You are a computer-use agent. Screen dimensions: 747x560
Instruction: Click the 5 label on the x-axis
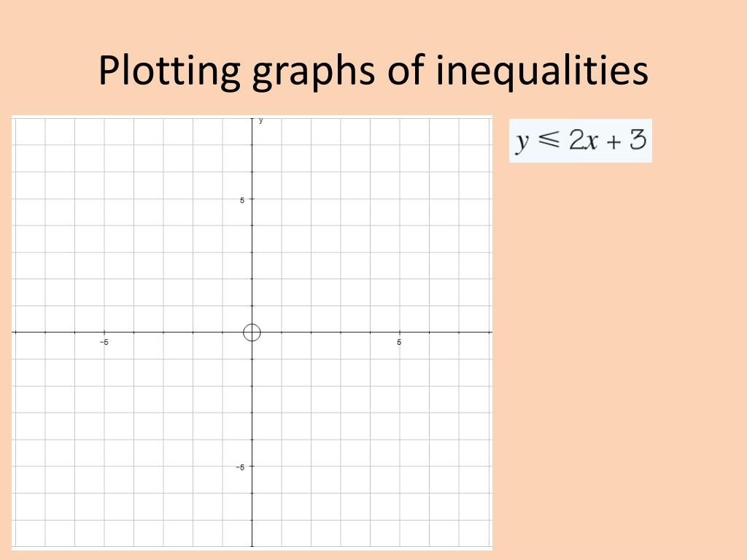[x=399, y=342]
